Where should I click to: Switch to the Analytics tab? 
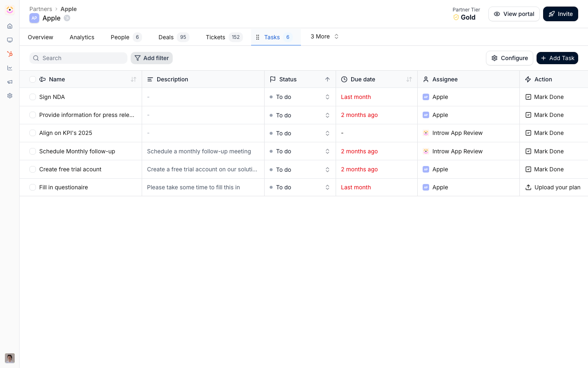tap(82, 37)
